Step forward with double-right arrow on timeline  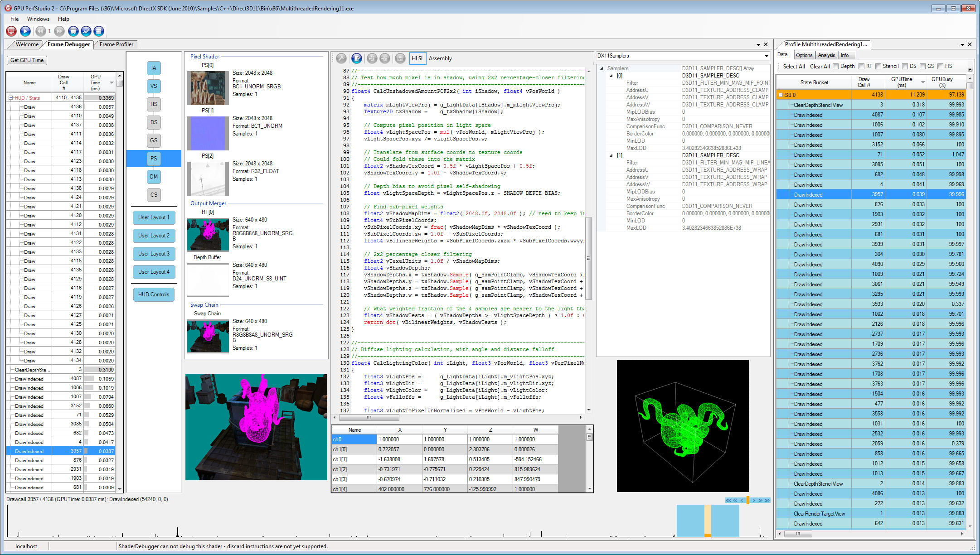coord(760,500)
